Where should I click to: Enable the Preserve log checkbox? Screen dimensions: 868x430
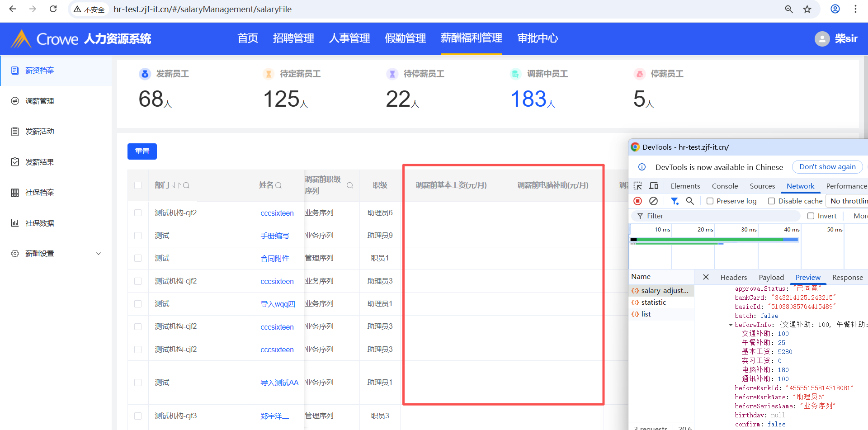710,201
